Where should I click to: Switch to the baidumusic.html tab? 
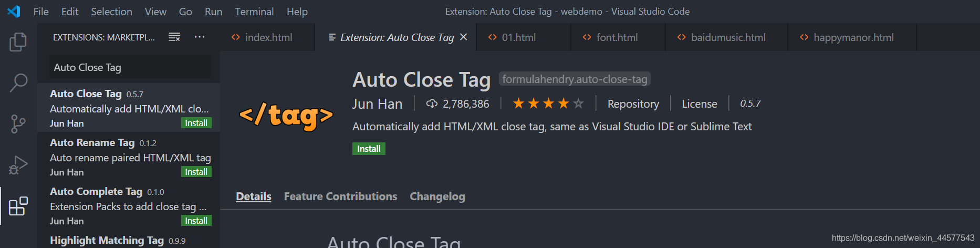727,37
